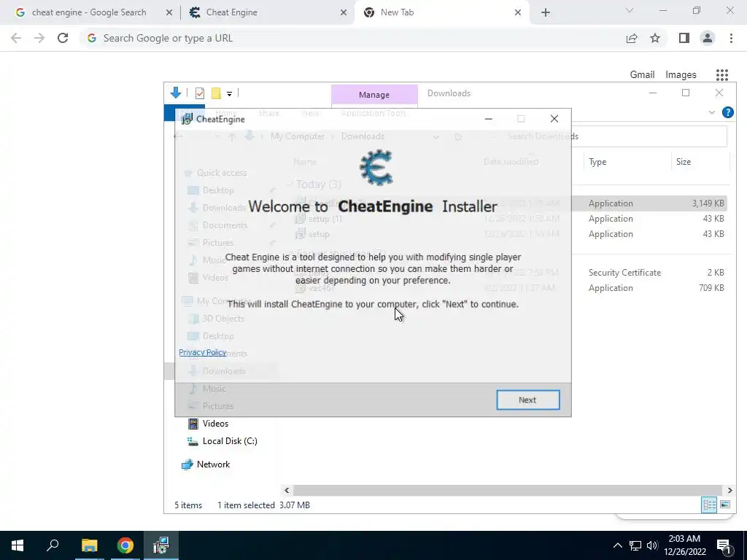The height and width of the screenshot is (560, 747).
Task: Open Gmail link on New Tab page
Action: (x=642, y=75)
